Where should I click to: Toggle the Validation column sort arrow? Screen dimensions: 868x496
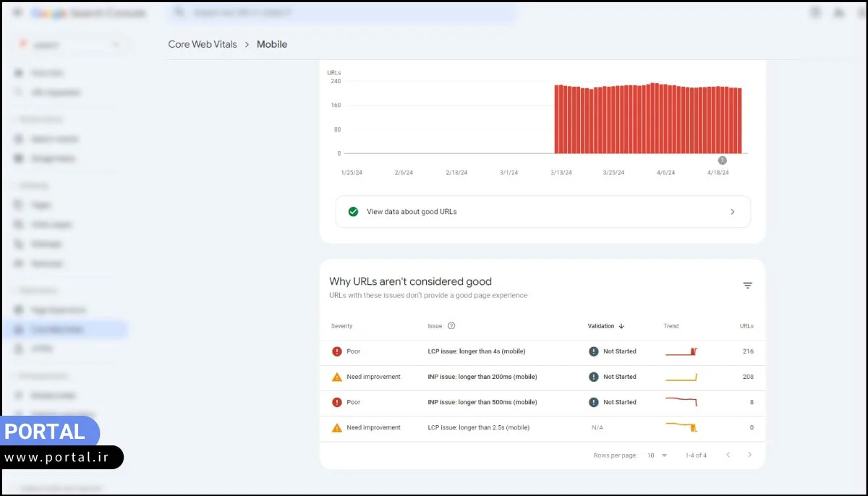click(622, 326)
